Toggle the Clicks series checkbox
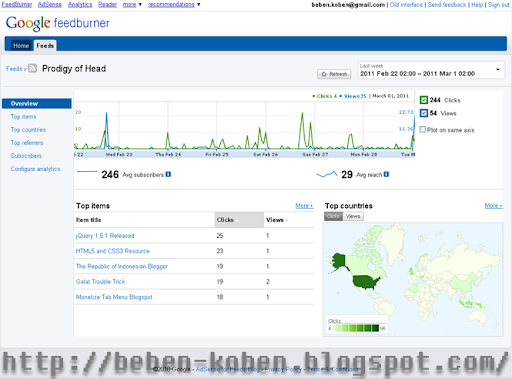The image size is (512, 379). pyautogui.click(x=423, y=100)
